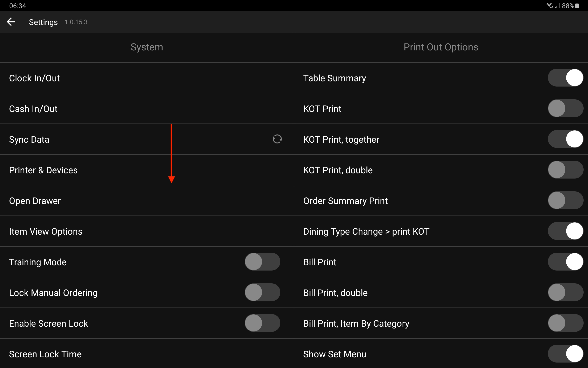The width and height of the screenshot is (588, 368).
Task: Turn on Lock Manual Ordering
Action: pos(262,293)
